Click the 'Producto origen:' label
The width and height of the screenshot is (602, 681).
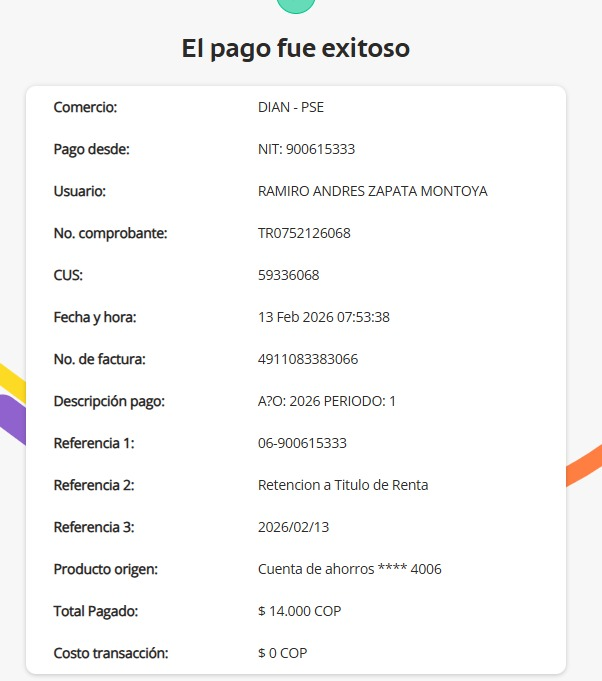pos(106,569)
